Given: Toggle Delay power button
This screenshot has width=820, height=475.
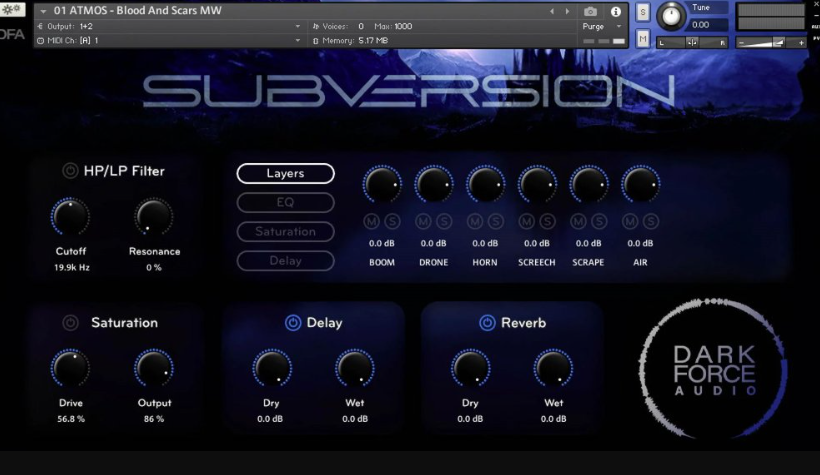Looking at the screenshot, I should coord(293,323).
